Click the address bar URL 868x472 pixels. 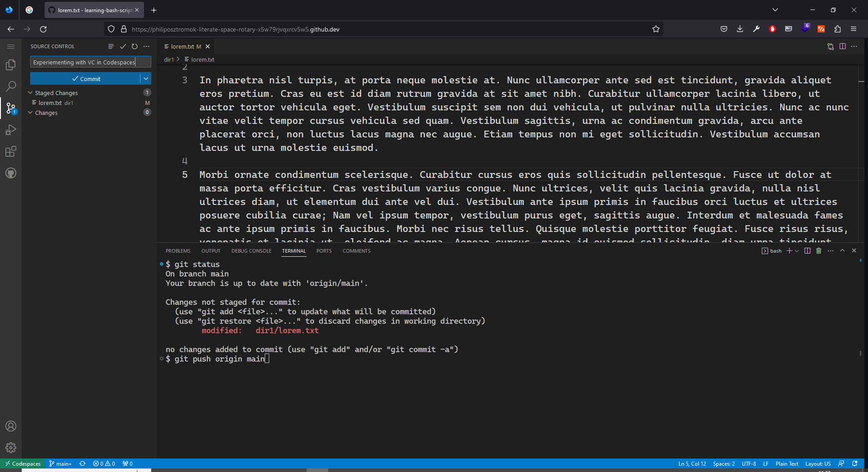[235, 29]
